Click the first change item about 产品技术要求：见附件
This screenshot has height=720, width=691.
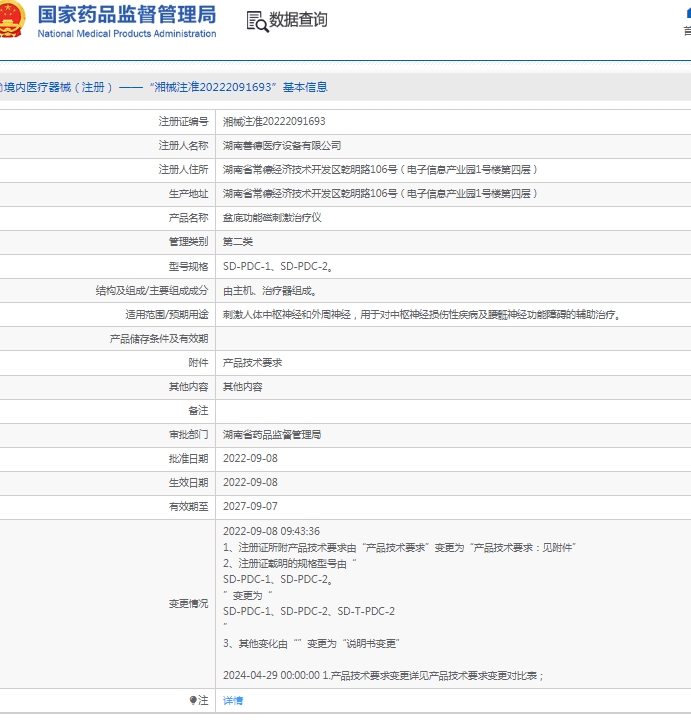click(399, 547)
